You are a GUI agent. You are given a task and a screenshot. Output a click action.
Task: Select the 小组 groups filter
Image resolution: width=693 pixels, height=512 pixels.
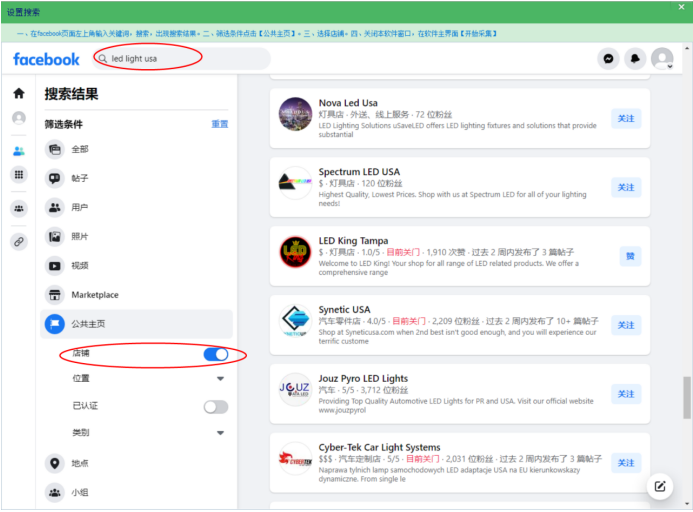point(136,493)
